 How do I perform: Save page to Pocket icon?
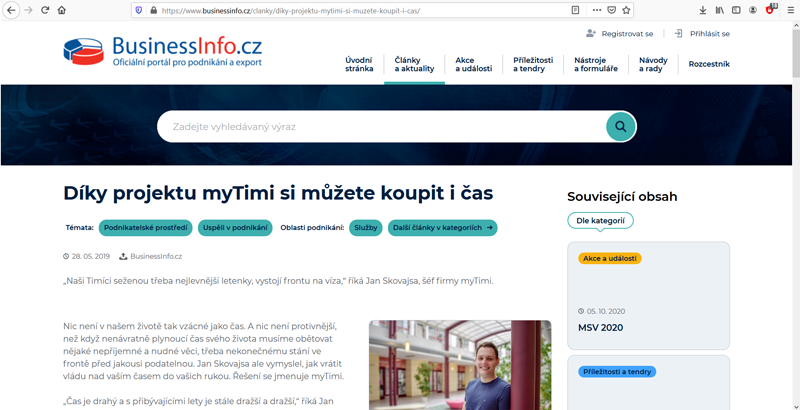611,10
